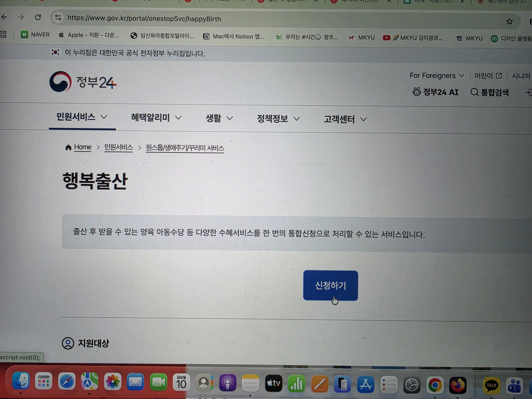532x399 pixels.
Task: Click the site information icon in address bar
Action: pyautogui.click(x=58, y=18)
